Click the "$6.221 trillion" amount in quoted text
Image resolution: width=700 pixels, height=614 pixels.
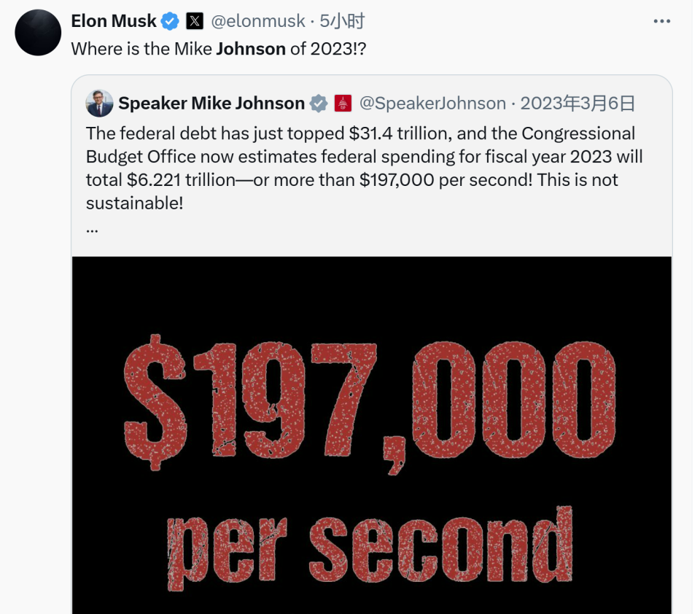175,179
